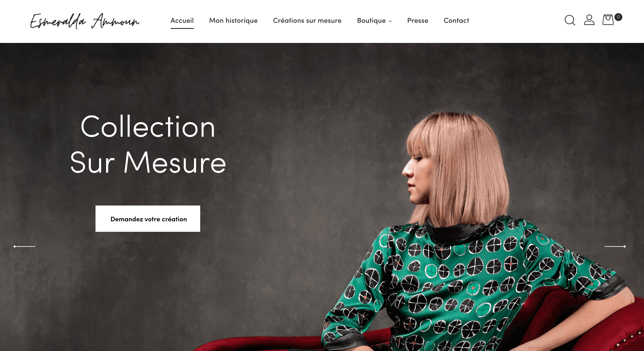Click the Sur Mesure heading line
This screenshot has height=351, width=644.
pyautogui.click(x=148, y=162)
